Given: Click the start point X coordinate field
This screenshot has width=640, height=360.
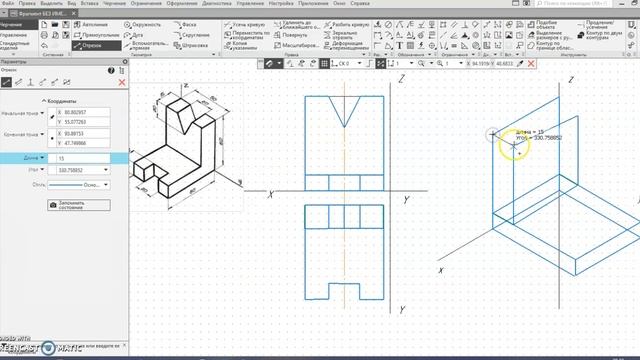Looking at the screenshot, I should click(x=83, y=112).
